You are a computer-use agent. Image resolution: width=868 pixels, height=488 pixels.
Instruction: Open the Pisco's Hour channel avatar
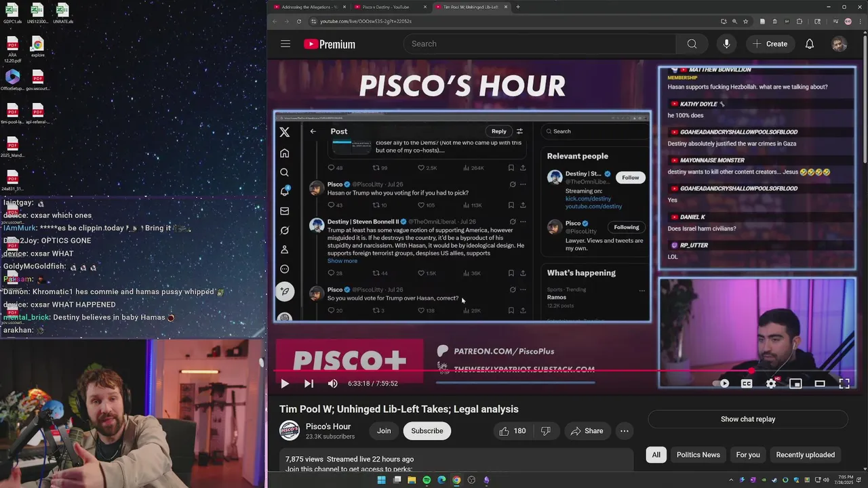tap(290, 431)
